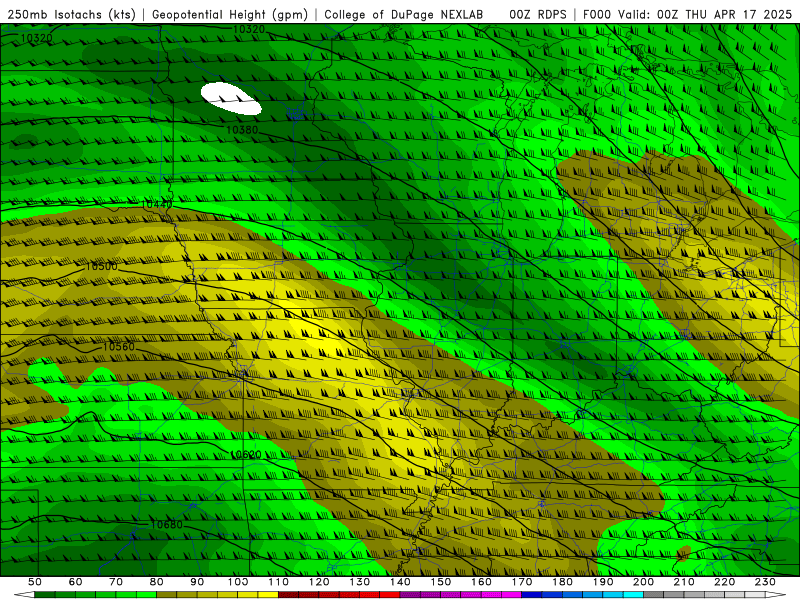Screen dimensions: 800x600
Task: Click the '60' value on the color scale
Action: click(x=76, y=582)
